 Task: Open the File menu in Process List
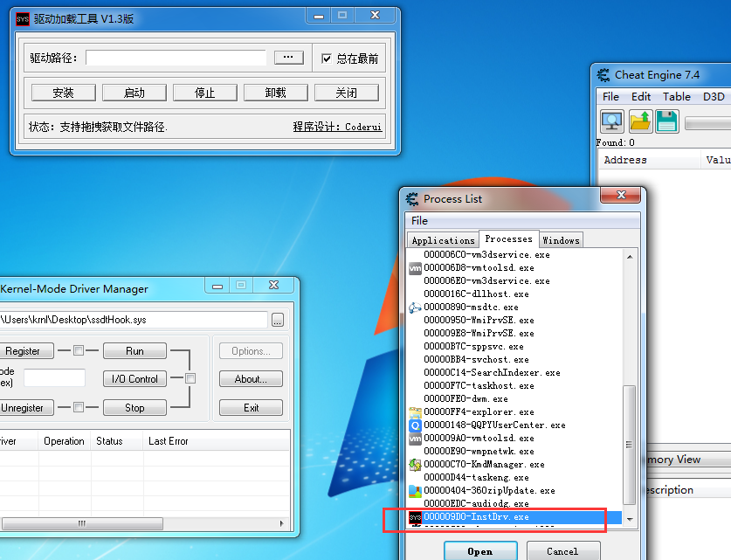pos(420,221)
